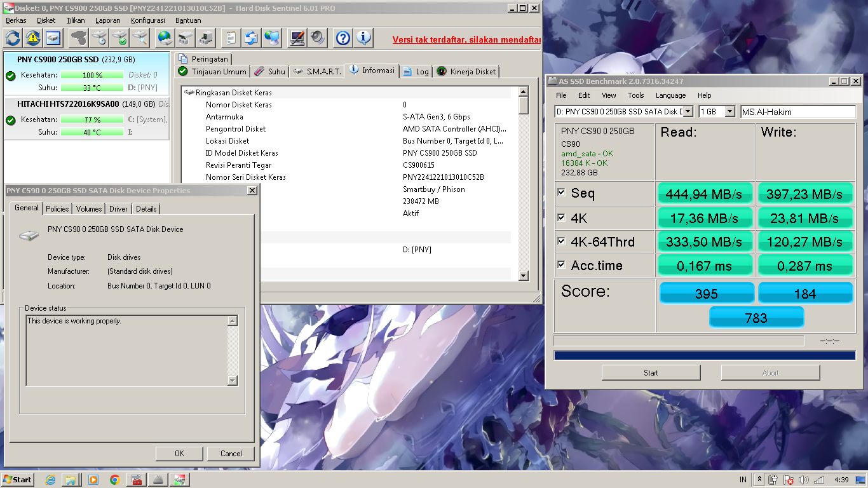Click the disk with green checkmark icon
Screen dimensions: 868x488
coord(119,38)
